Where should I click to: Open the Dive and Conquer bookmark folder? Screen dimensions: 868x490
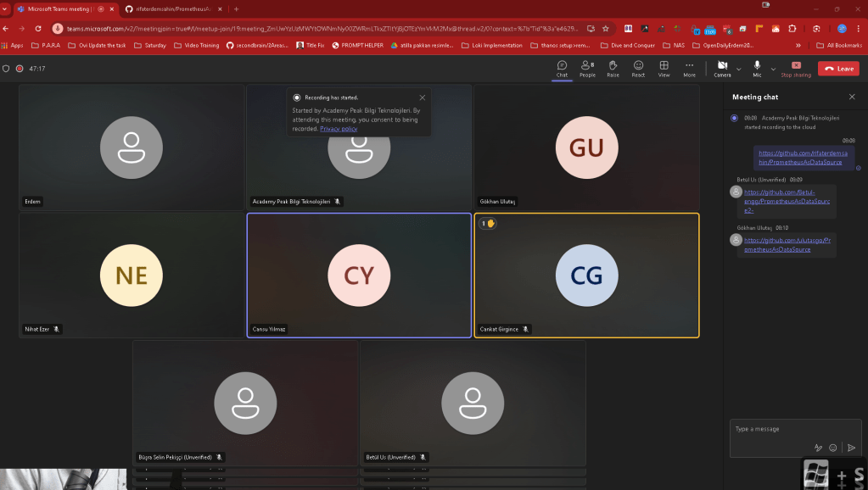click(x=628, y=45)
